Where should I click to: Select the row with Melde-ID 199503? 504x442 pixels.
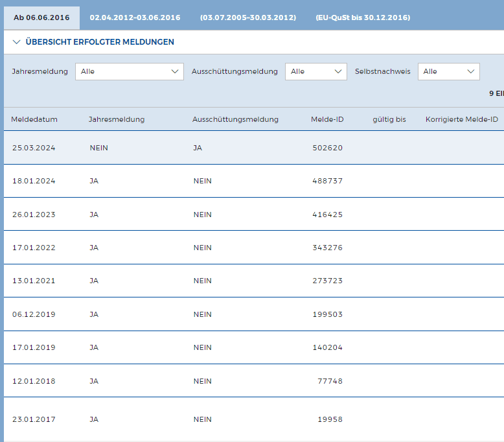coord(327,314)
